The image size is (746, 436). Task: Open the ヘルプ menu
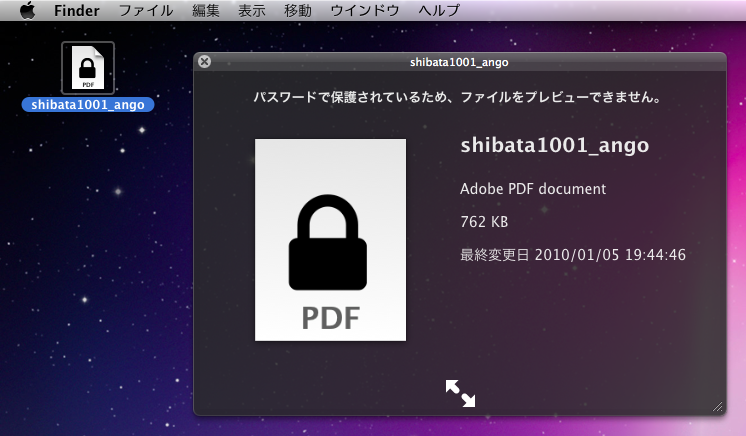[x=438, y=11]
